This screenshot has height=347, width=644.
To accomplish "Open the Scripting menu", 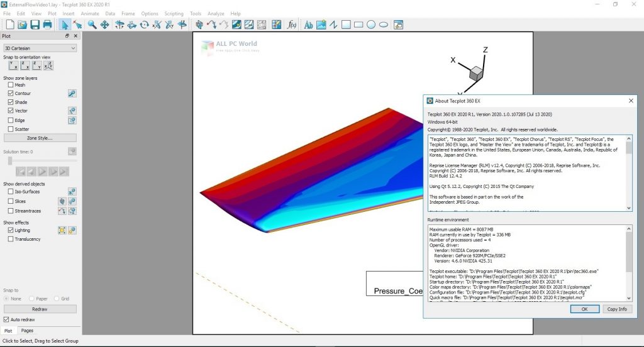I will pos(174,14).
